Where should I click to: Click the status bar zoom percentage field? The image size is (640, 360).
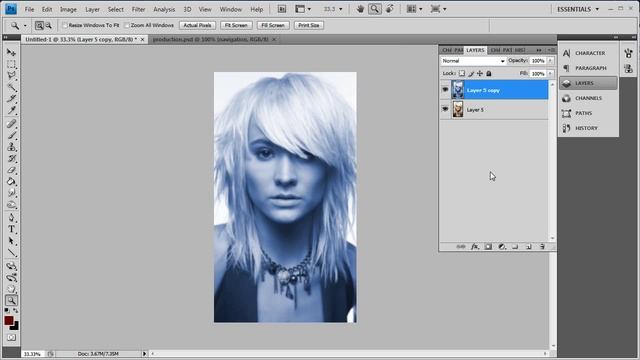pos(32,354)
